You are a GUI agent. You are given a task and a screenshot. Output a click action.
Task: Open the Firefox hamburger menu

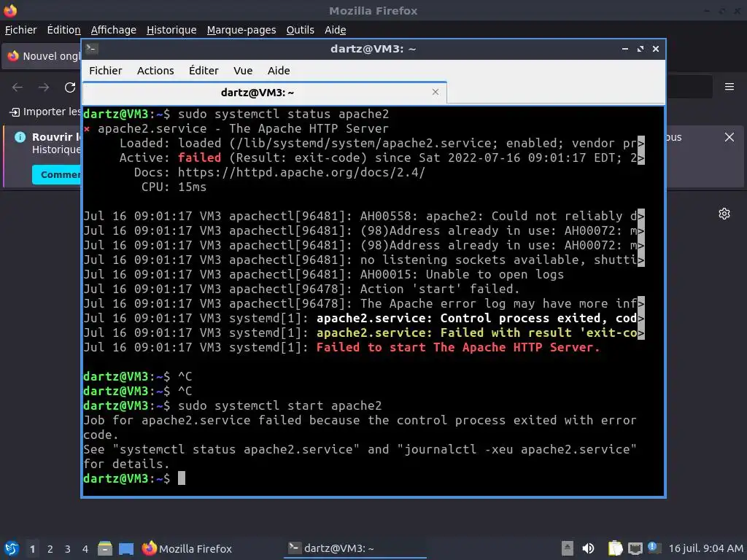click(729, 87)
